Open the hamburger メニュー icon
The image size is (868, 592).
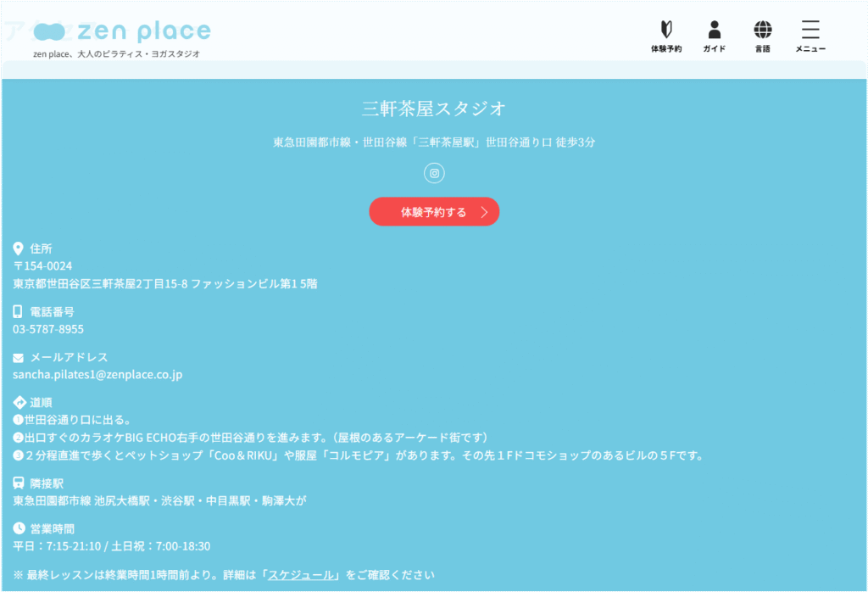(x=810, y=31)
